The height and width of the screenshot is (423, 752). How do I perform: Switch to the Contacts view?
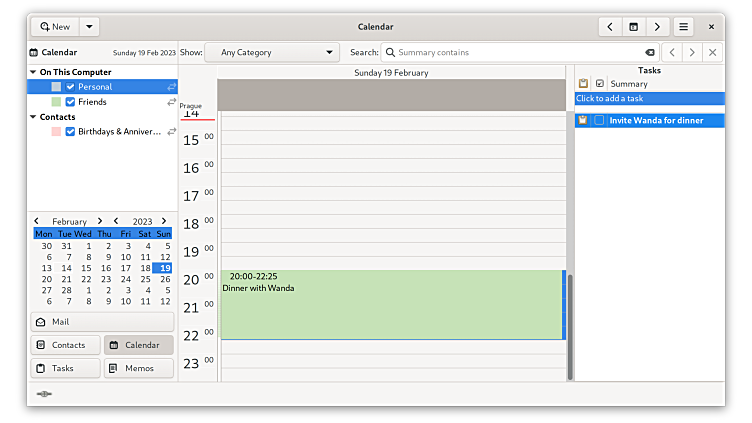[x=65, y=345]
